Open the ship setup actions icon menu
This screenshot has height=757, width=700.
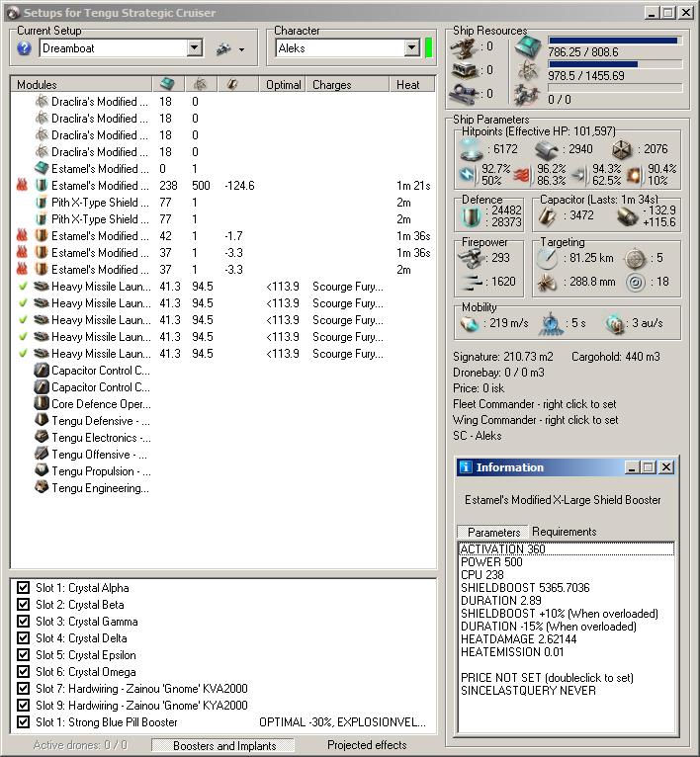point(223,48)
